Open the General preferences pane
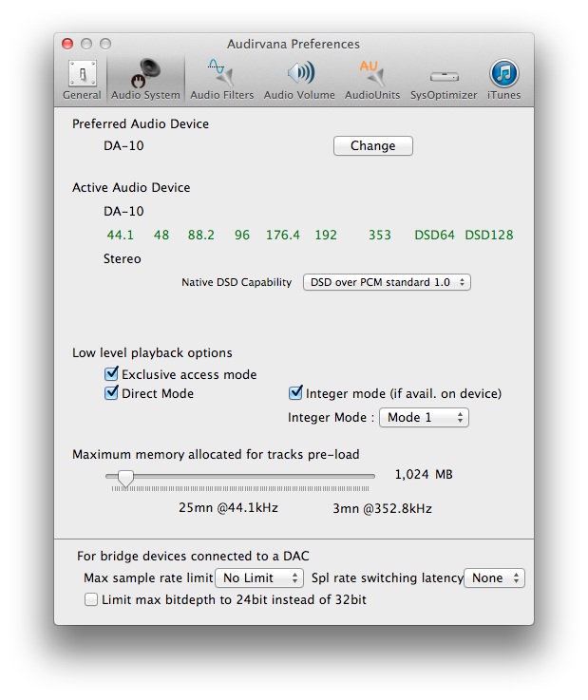Viewport: 588px width, 700px height. point(82,81)
